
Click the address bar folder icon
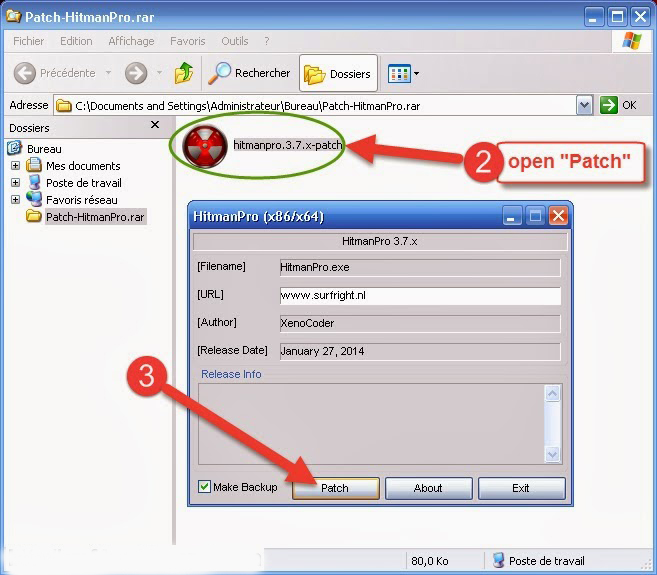64,106
